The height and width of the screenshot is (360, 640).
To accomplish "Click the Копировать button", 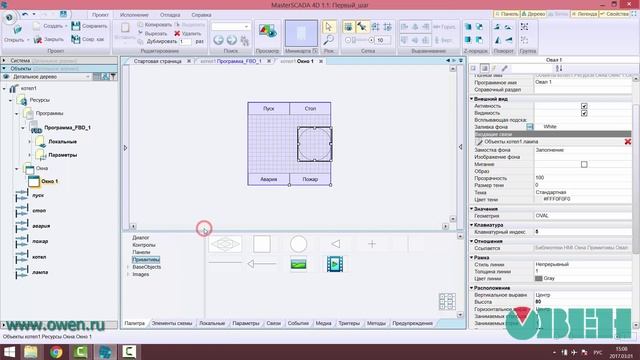I will click(x=155, y=25).
